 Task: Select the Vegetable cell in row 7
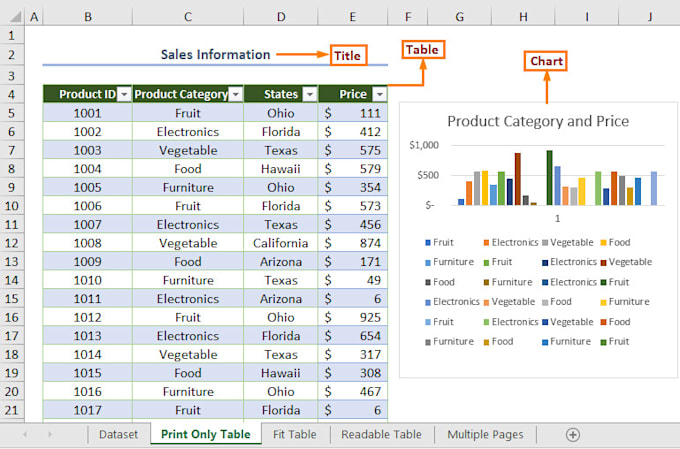[188, 150]
